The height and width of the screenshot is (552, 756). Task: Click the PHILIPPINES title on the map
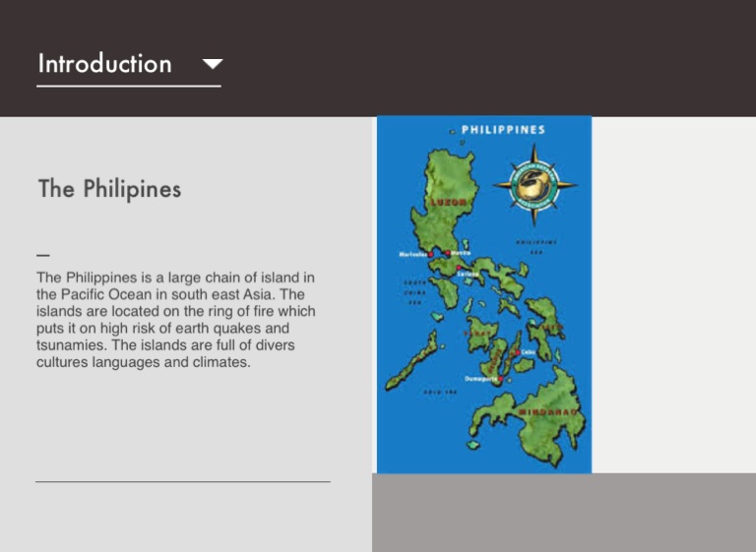click(503, 129)
